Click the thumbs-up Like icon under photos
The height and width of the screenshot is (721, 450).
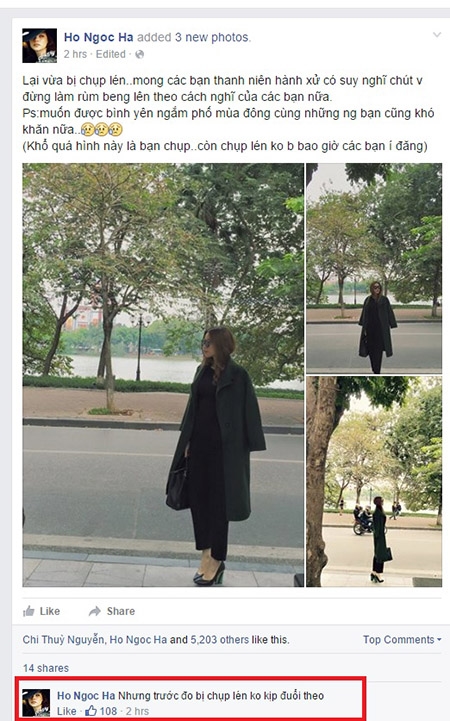[x=29, y=611]
